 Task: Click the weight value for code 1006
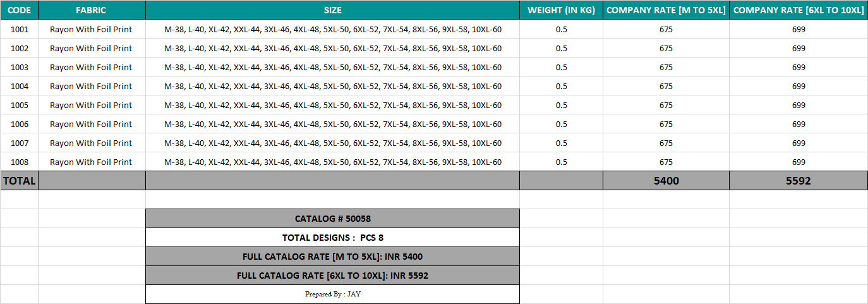tap(561, 124)
